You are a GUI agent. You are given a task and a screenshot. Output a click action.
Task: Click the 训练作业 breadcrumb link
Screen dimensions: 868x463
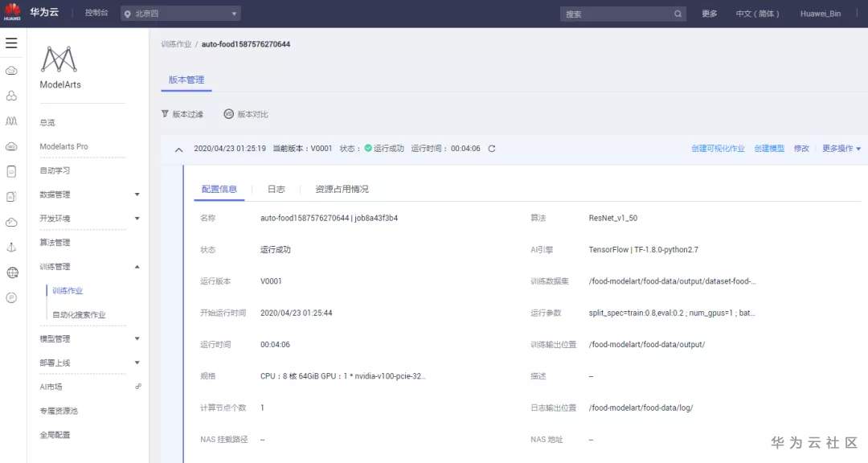(x=176, y=44)
